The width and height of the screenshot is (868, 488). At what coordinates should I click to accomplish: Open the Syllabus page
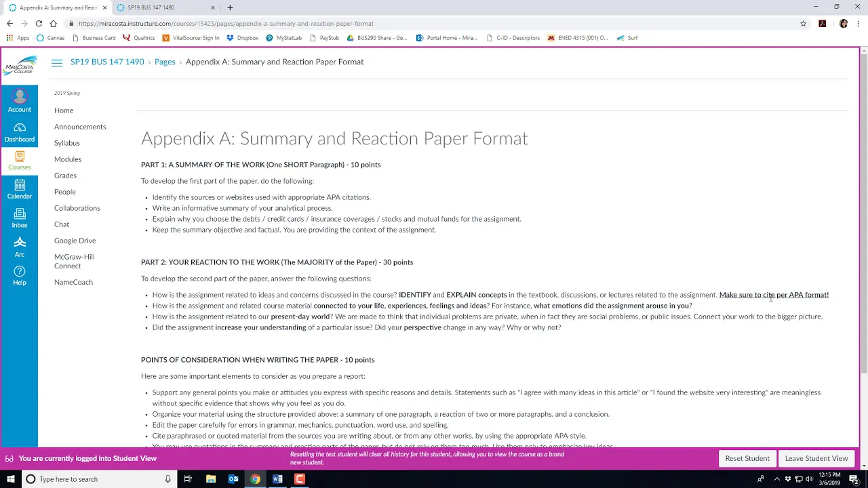point(67,143)
